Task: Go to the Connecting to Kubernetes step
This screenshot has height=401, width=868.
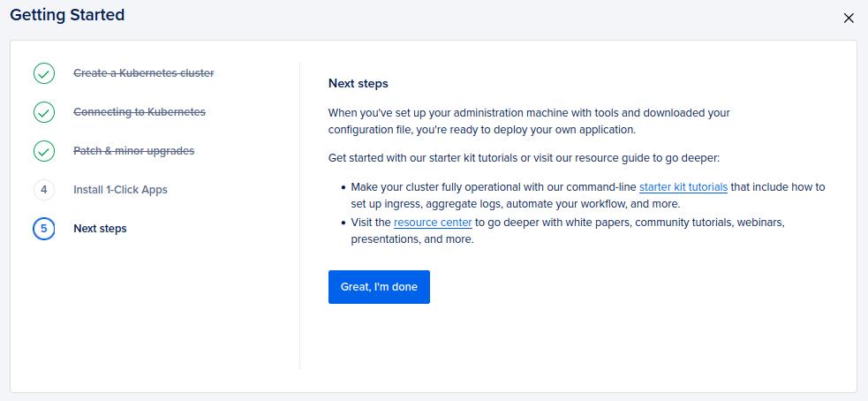Action: point(139,112)
